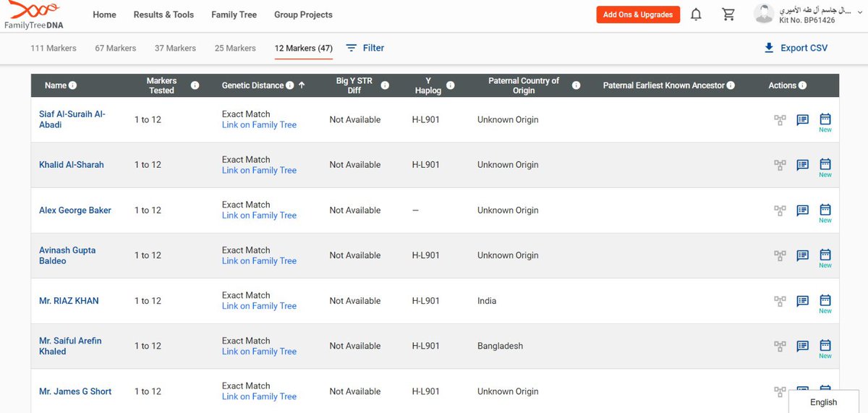Open notes icon for Khalid Al-Sharah

coord(802,165)
